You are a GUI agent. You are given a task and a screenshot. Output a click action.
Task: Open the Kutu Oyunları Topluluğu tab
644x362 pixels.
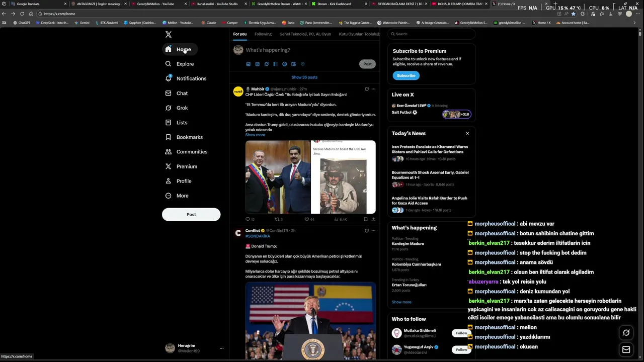[x=359, y=34]
